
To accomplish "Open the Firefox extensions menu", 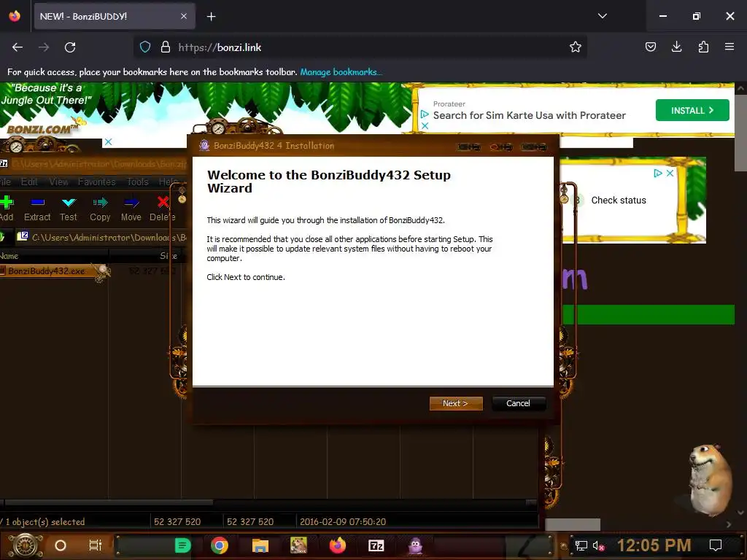I will [703, 47].
